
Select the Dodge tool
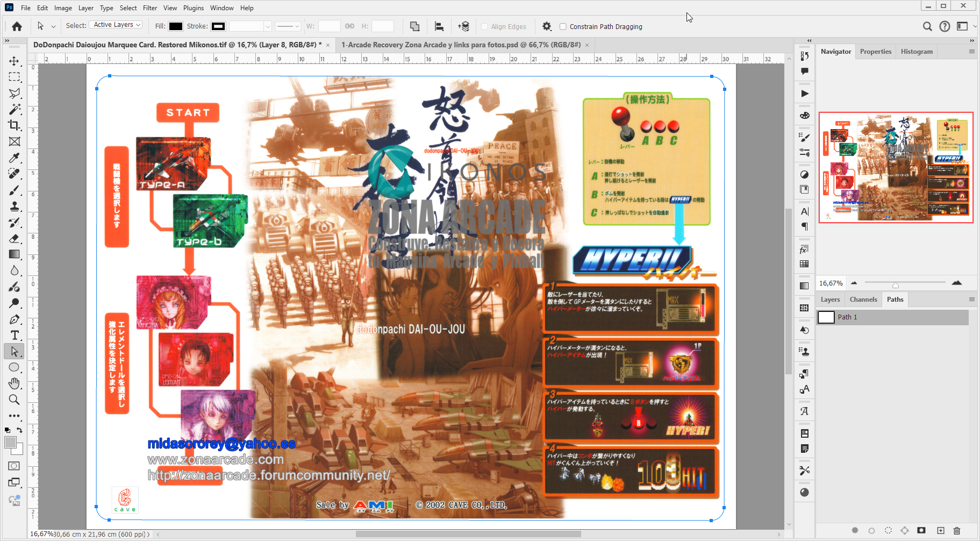click(15, 303)
